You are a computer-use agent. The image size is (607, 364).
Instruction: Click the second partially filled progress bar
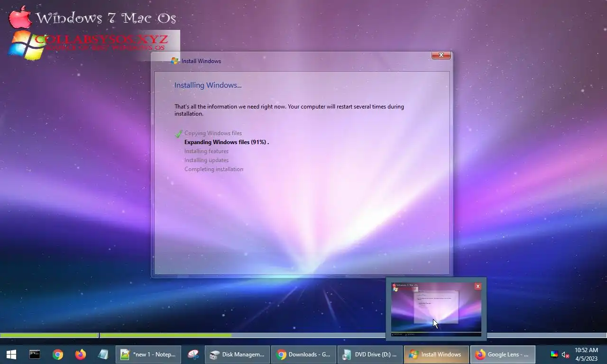click(x=353, y=335)
